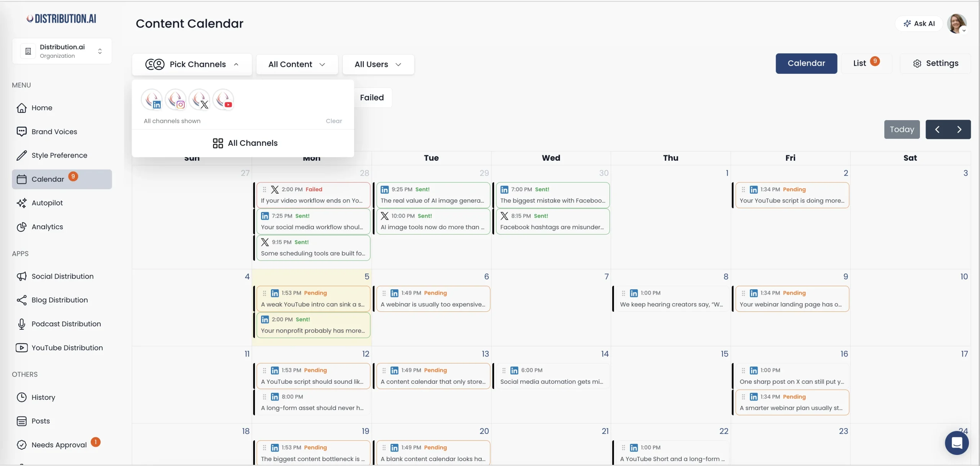Open post 'Your YouTube script is doing more...'
Image resolution: width=980 pixels, height=466 pixels.
[792, 195]
